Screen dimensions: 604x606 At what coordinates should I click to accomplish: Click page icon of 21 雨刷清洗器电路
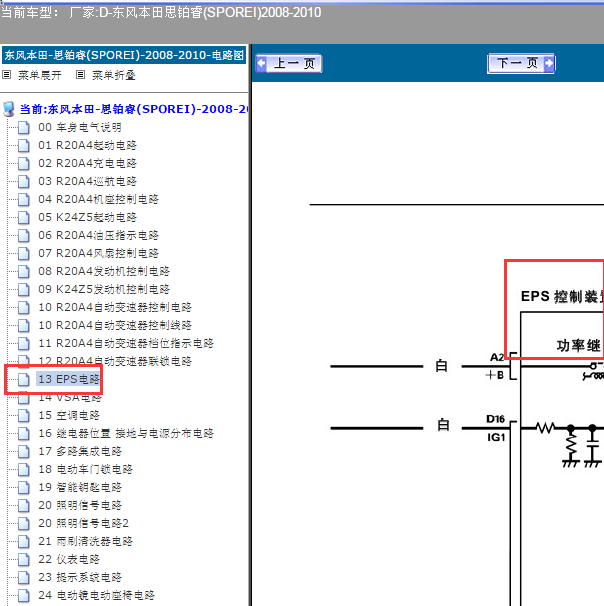pyautogui.click(x=24, y=541)
